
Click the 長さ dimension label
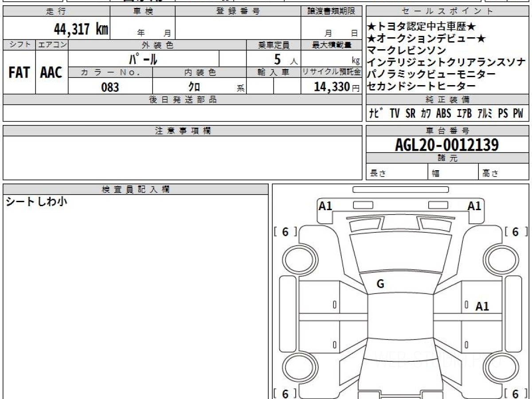tap(378, 174)
